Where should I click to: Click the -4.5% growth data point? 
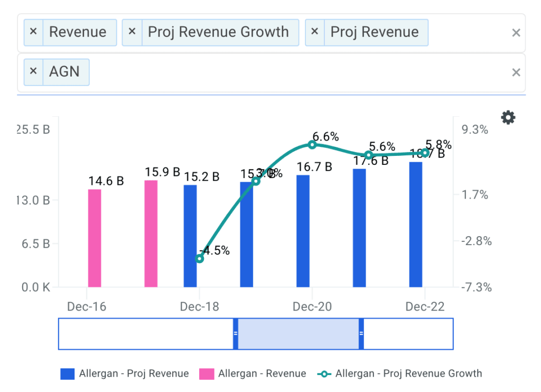[x=199, y=258]
